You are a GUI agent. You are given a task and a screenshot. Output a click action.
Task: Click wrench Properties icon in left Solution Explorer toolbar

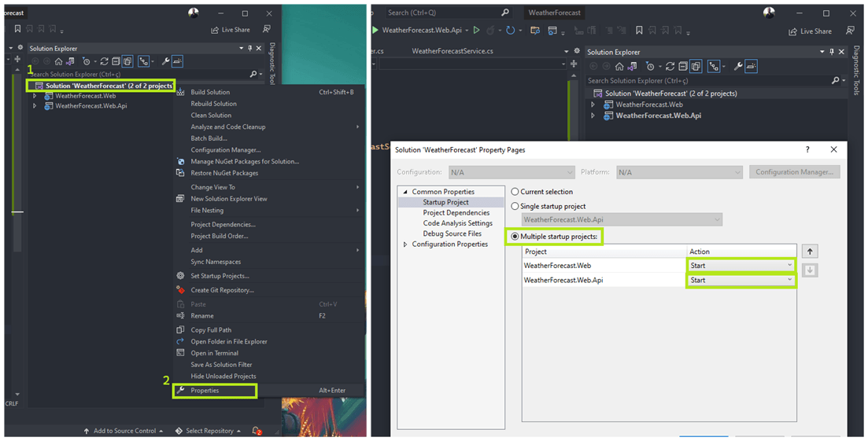pos(165,61)
